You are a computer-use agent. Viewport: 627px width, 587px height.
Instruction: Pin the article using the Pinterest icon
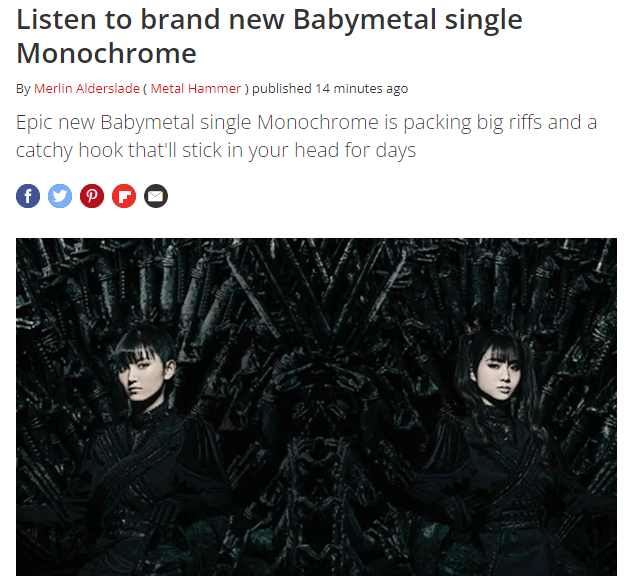pyautogui.click(x=92, y=196)
